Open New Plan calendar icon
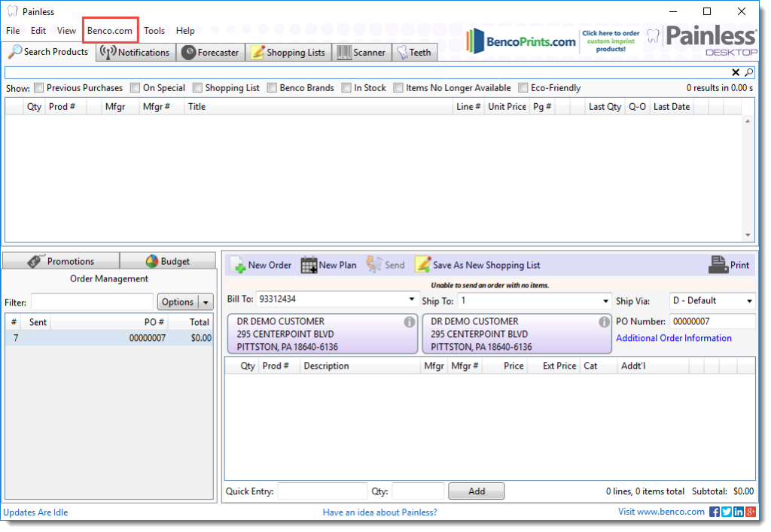 coord(309,265)
